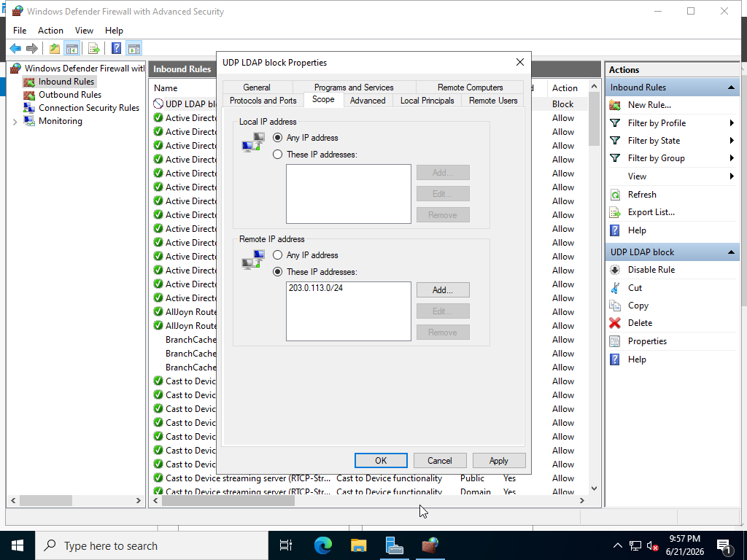Select Remote 'These IP addresses' radio button
The image size is (747, 560).
pos(277,272)
